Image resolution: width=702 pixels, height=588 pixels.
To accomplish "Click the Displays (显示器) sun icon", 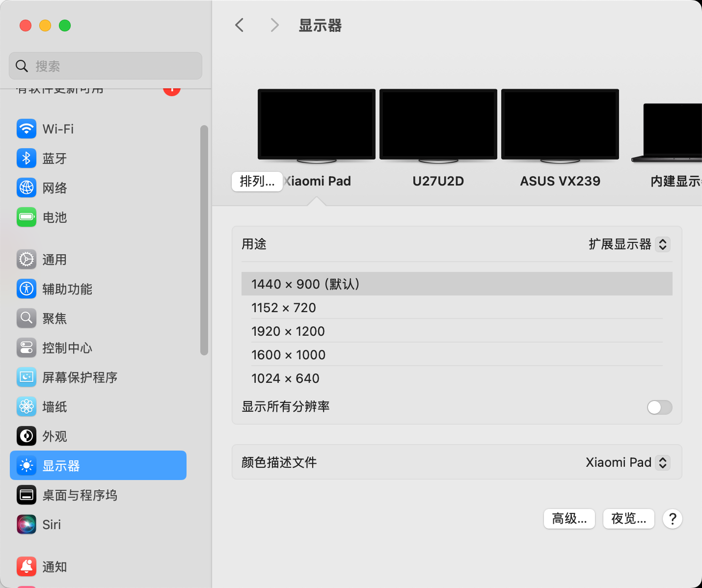I will pyautogui.click(x=27, y=466).
